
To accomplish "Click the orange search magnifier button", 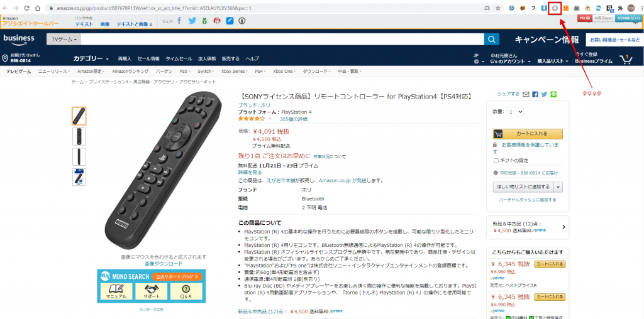I will (x=492, y=40).
